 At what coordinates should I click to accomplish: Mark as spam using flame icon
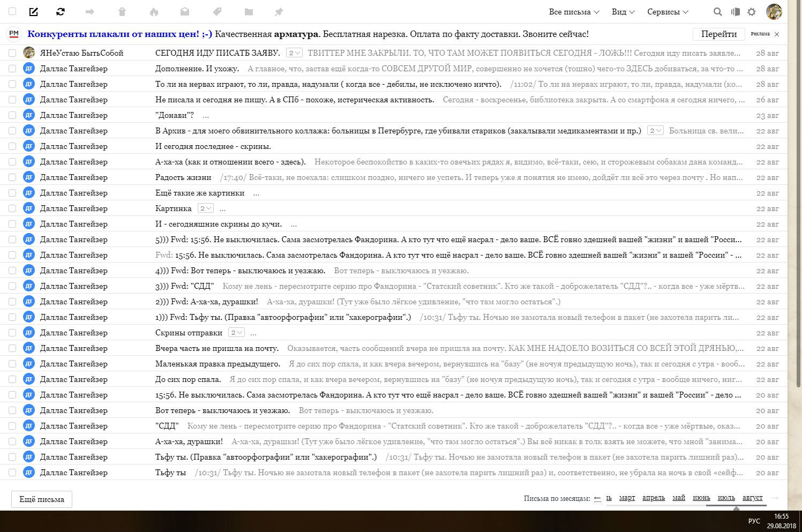[154, 12]
